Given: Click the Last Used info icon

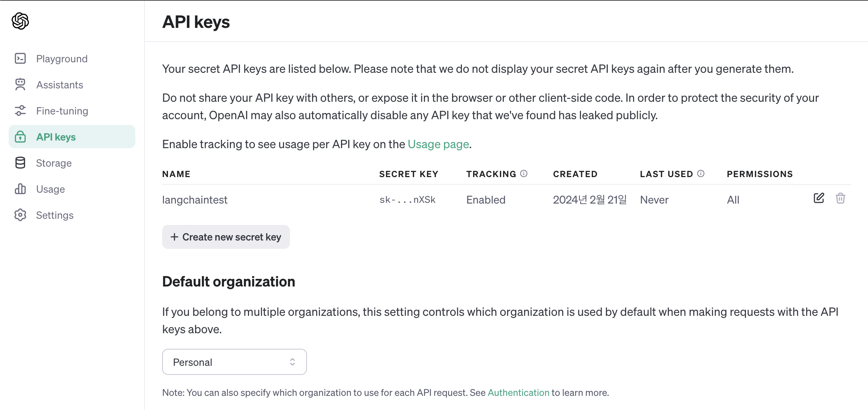Looking at the screenshot, I should 701,173.
